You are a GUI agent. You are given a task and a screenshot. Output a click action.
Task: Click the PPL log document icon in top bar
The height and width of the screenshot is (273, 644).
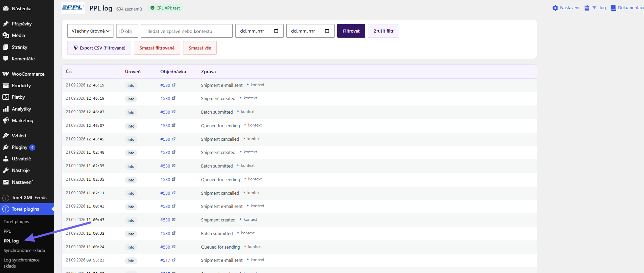587,8
